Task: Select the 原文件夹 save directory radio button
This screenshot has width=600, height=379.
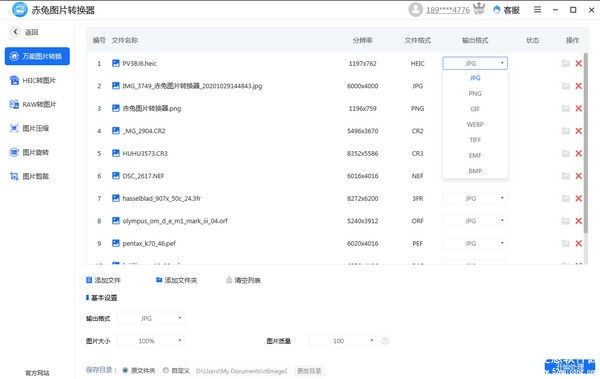Action: pyautogui.click(x=125, y=370)
